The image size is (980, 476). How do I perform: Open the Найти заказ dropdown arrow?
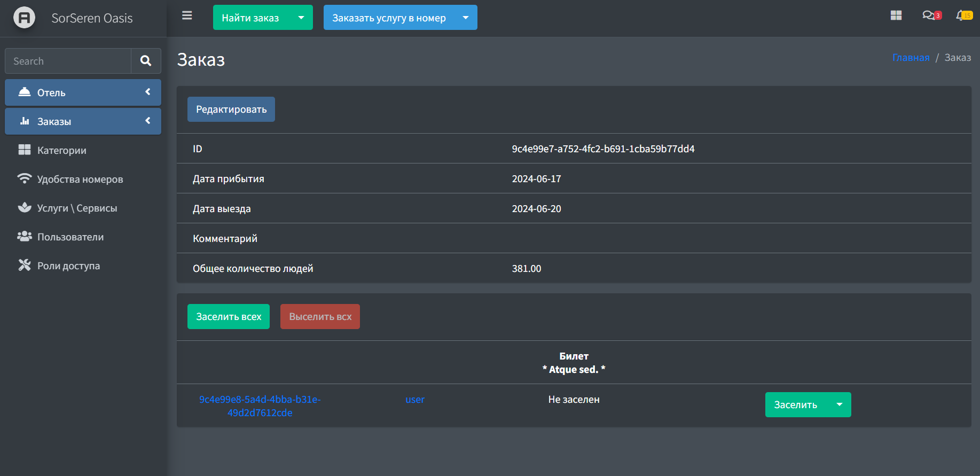coord(301,18)
